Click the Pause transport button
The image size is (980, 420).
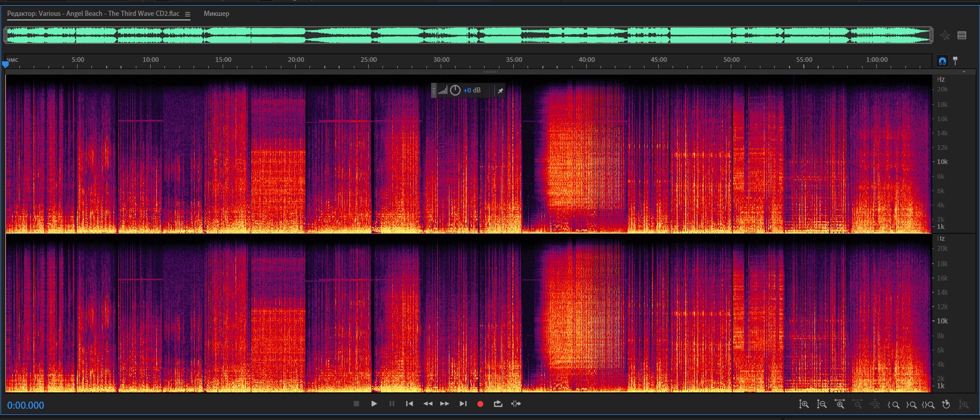coord(392,404)
